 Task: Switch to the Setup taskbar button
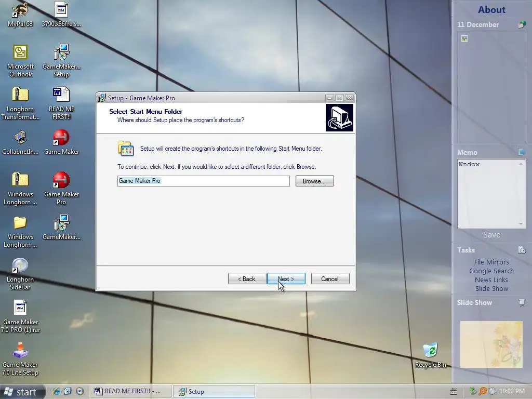point(214,391)
